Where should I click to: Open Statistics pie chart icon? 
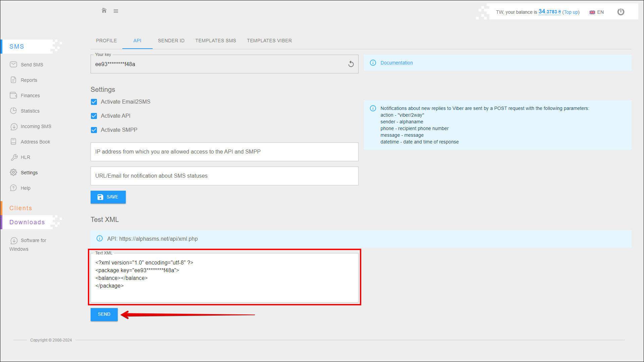(x=13, y=111)
